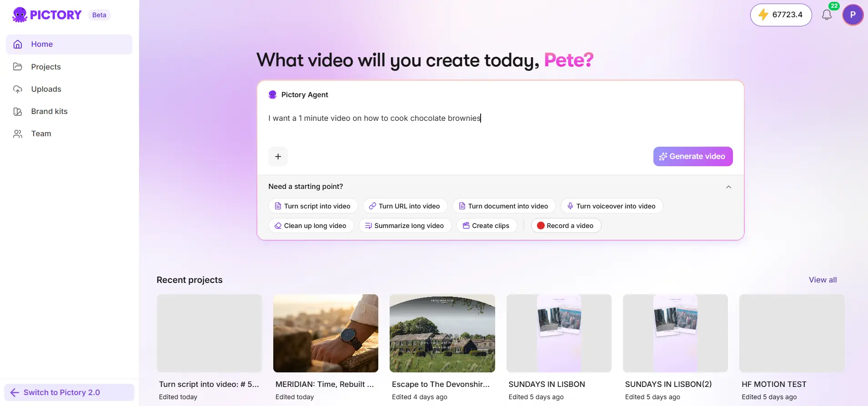868x406 pixels.
Task: Open Team in sidebar
Action: (x=69, y=134)
